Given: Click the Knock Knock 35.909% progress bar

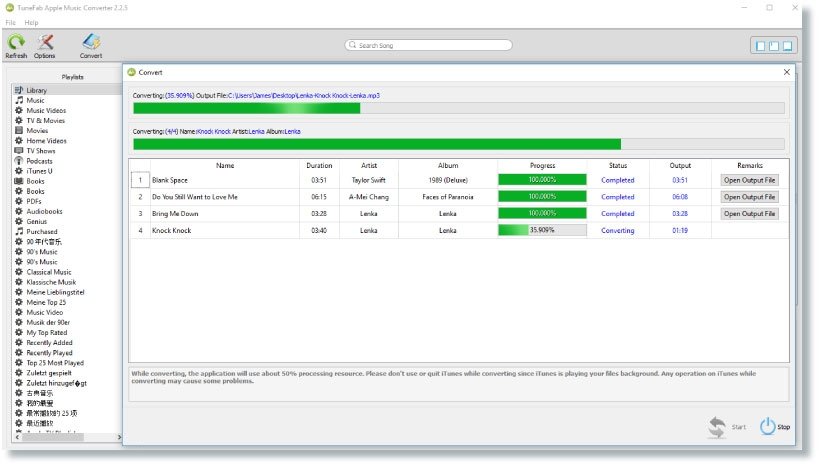Looking at the screenshot, I should pyautogui.click(x=542, y=230).
